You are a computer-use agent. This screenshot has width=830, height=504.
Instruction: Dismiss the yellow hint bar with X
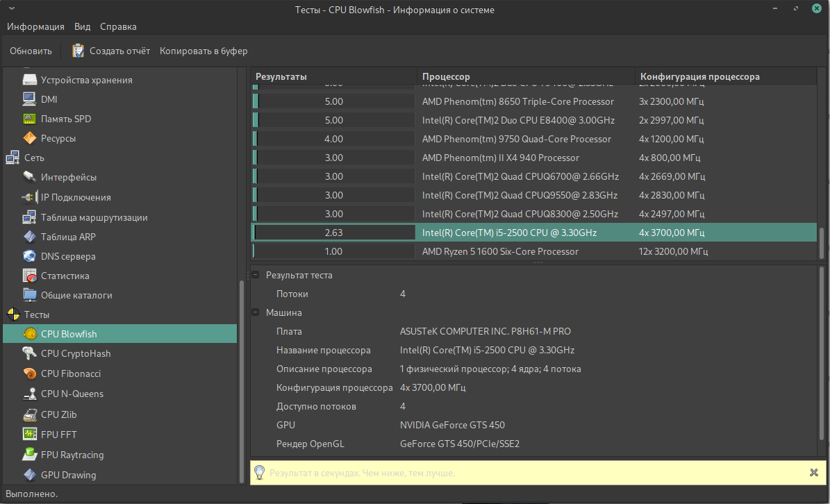(813, 473)
